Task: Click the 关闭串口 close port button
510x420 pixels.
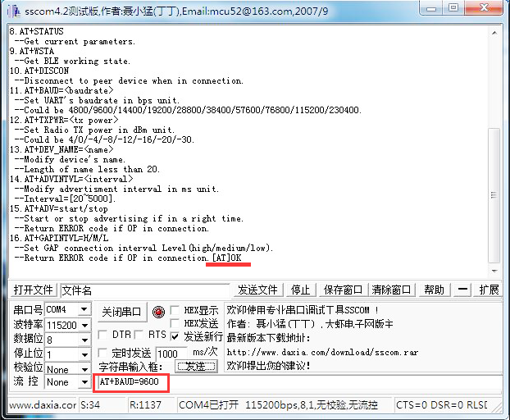Action: click(121, 312)
